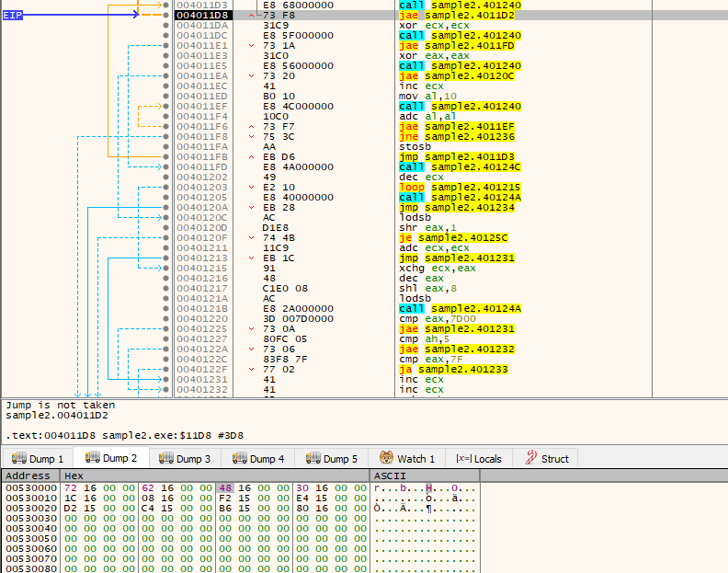
Task: Show the Locals tab
Action: 479,459
